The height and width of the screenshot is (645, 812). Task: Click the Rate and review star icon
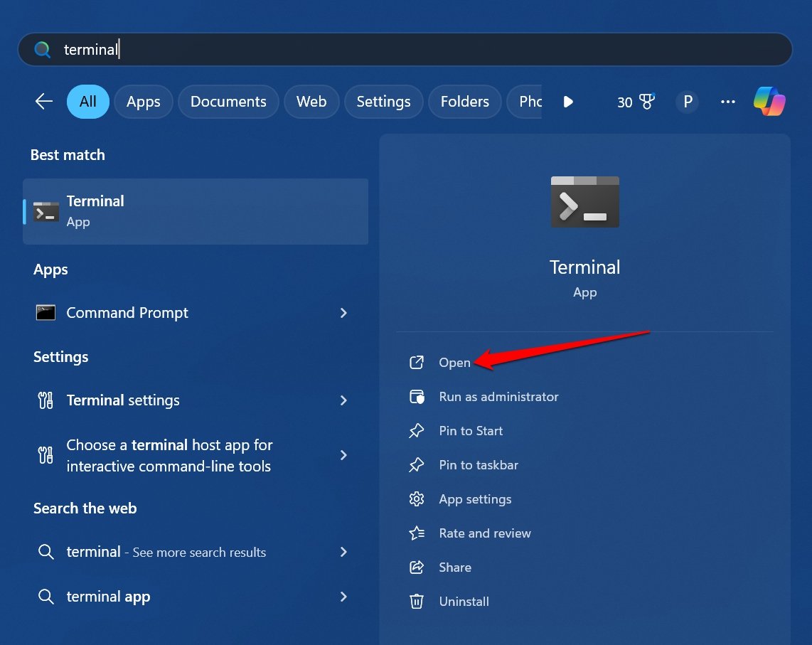coord(417,533)
